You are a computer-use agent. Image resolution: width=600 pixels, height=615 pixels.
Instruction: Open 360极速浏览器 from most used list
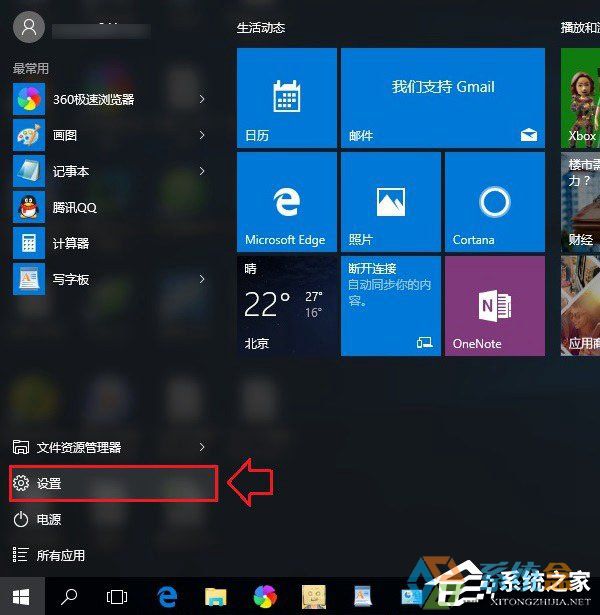110,99
